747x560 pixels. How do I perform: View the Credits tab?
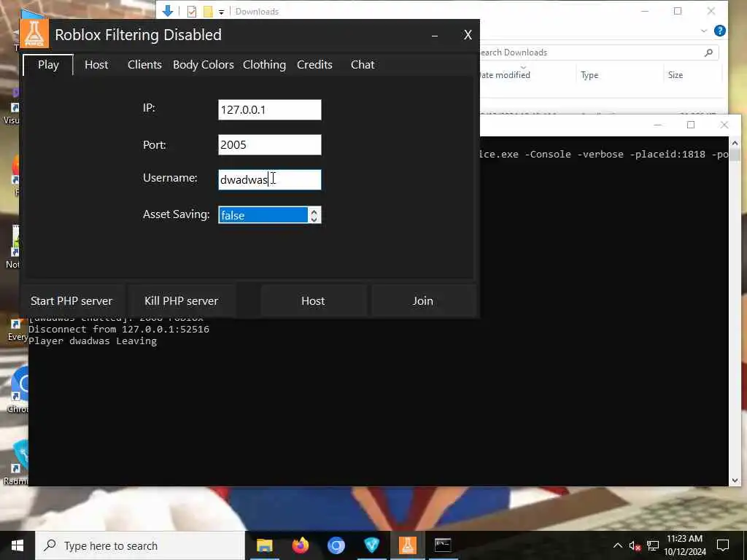[x=314, y=65]
